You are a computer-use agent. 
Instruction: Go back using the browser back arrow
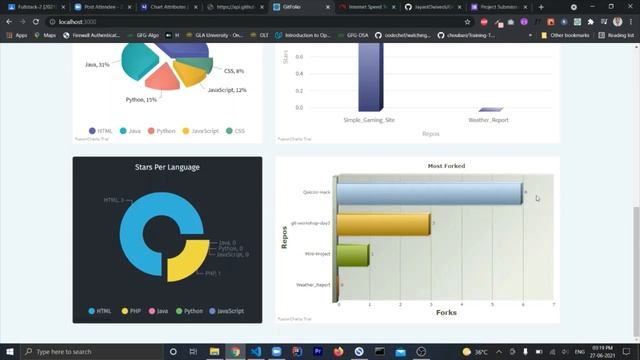pos(9,22)
